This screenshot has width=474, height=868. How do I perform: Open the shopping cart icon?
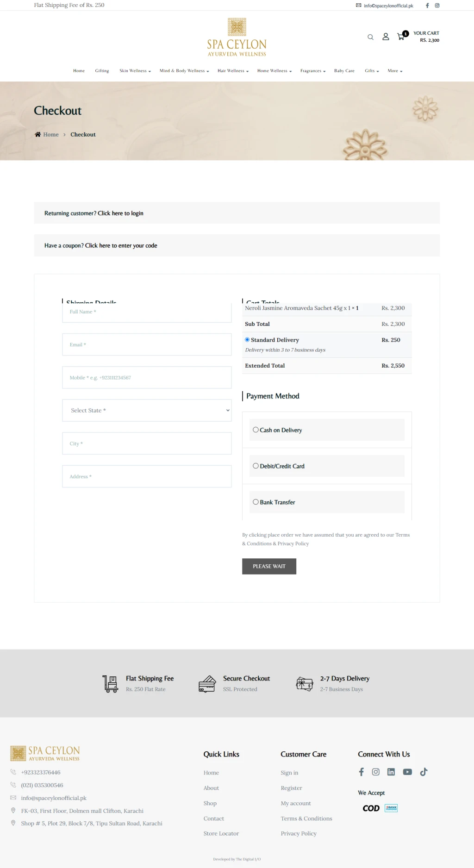click(x=401, y=37)
